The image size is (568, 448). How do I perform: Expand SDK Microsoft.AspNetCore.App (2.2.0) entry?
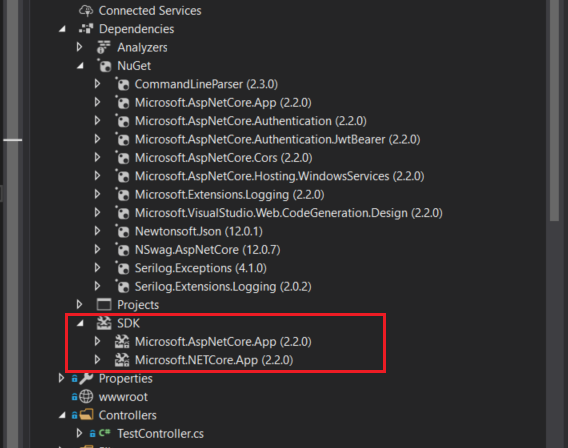97,341
